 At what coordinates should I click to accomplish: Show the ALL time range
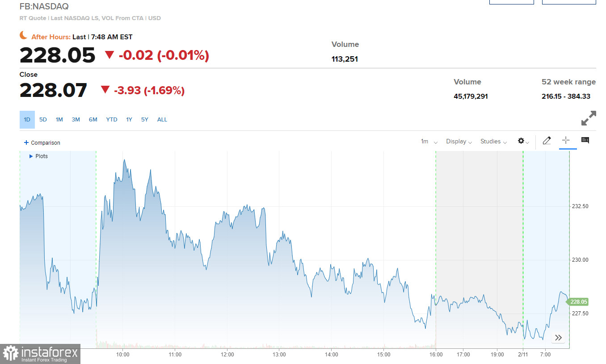click(162, 120)
